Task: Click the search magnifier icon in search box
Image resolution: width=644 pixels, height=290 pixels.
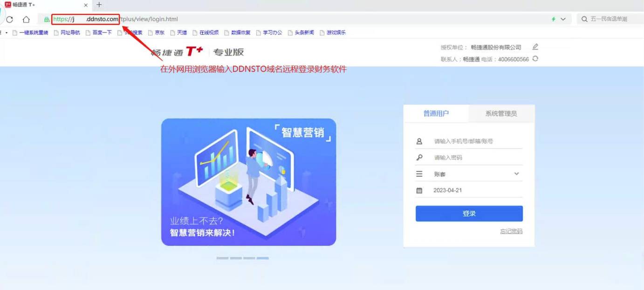Action: (x=584, y=19)
